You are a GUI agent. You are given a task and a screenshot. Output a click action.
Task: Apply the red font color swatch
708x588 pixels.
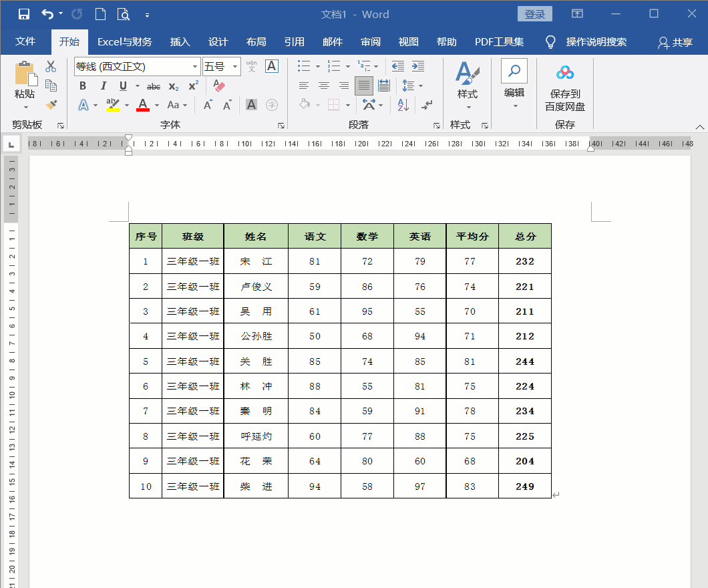[x=142, y=105]
